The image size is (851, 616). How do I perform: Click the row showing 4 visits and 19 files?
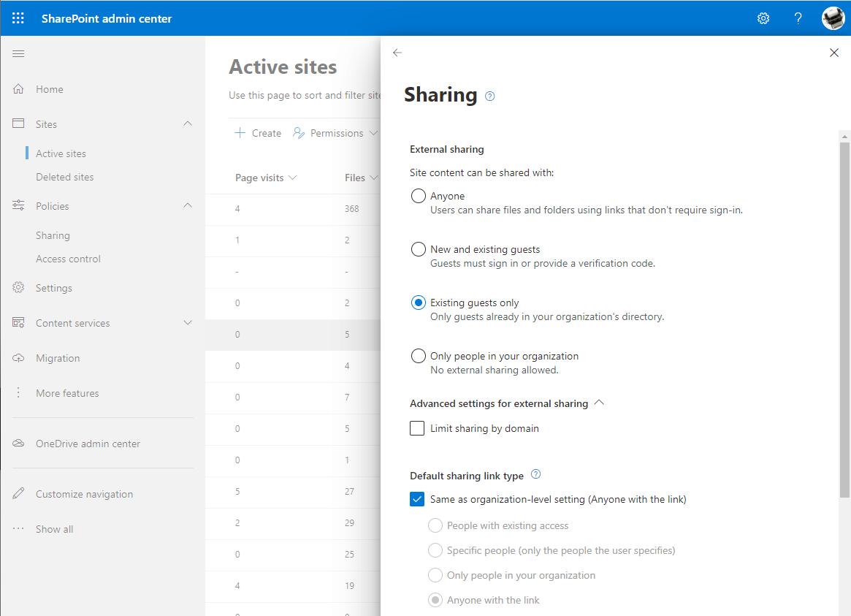click(293, 586)
